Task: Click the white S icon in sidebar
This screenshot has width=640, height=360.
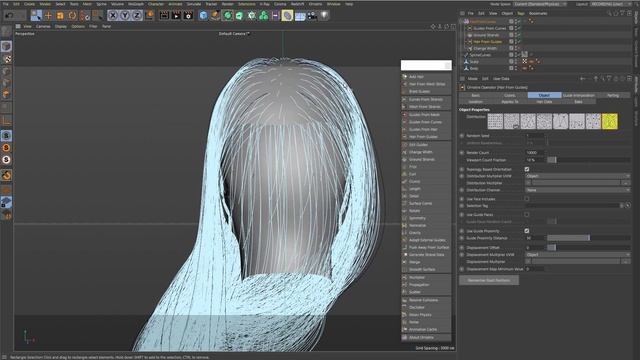Action: (x=6, y=160)
